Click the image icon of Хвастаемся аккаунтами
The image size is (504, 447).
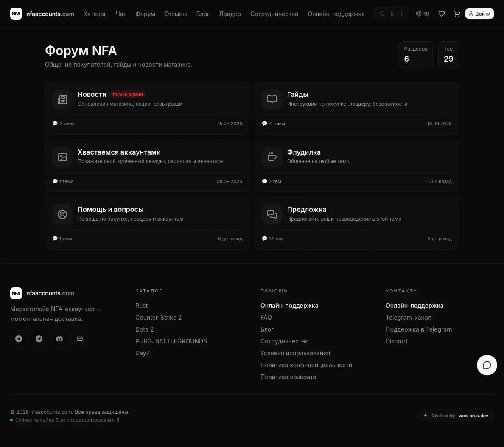click(62, 157)
